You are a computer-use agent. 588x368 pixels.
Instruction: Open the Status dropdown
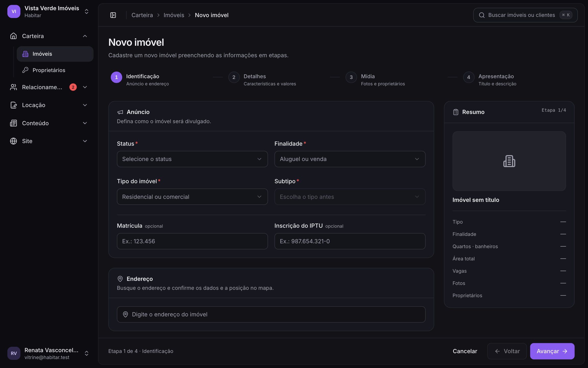click(x=192, y=159)
